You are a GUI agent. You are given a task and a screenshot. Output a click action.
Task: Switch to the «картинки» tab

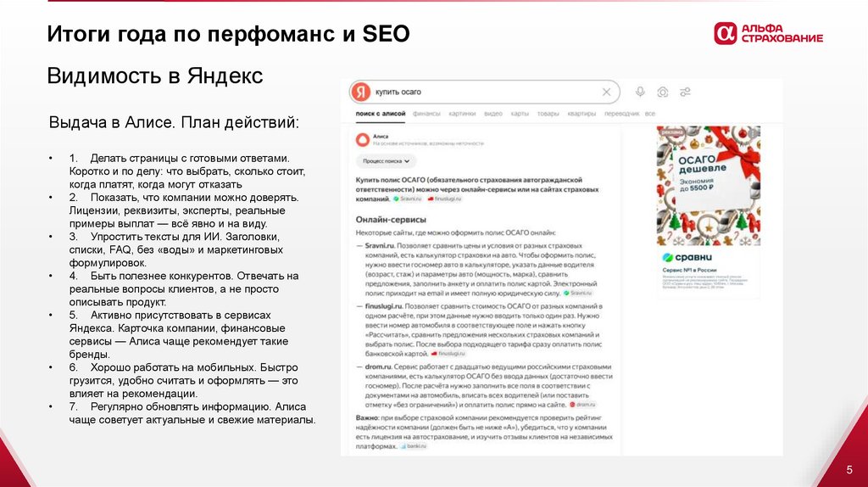tap(462, 114)
